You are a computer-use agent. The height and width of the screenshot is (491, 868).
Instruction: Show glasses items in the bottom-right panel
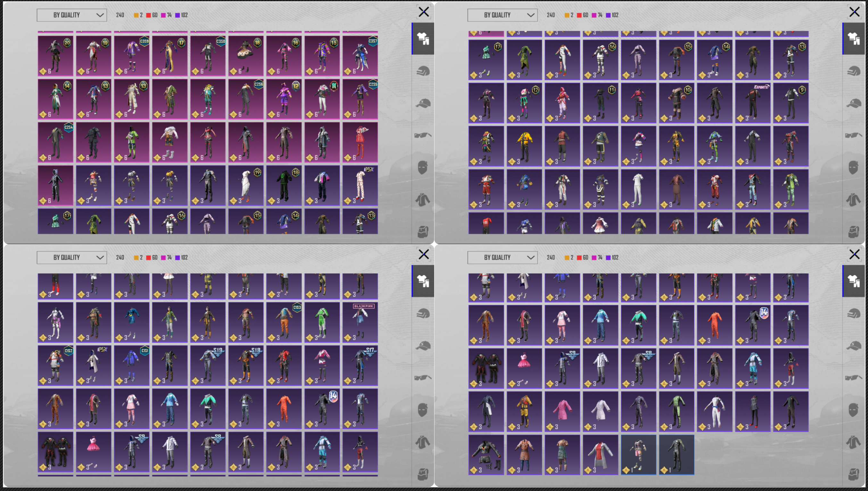point(854,378)
